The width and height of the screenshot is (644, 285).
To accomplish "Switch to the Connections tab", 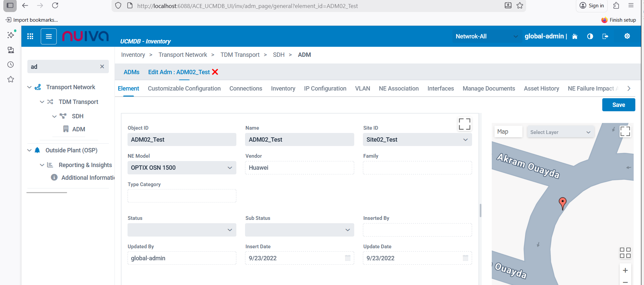I will tap(246, 89).
